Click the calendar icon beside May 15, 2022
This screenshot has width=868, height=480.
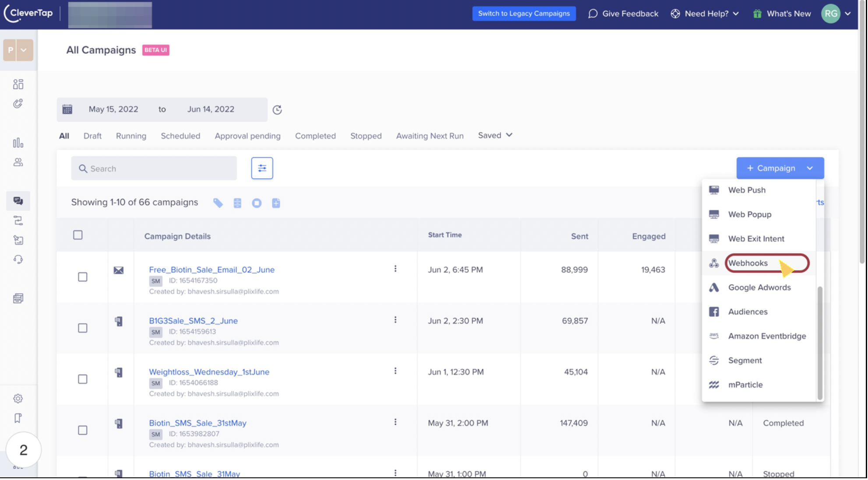(x=67, y=109)
